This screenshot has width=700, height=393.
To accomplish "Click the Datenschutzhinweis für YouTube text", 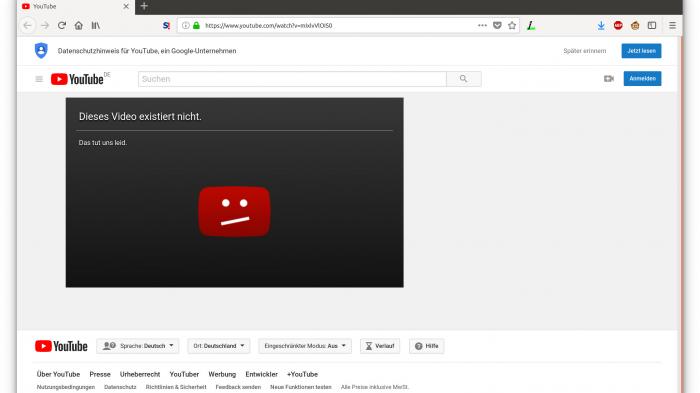I will click(x=147, y=51).
